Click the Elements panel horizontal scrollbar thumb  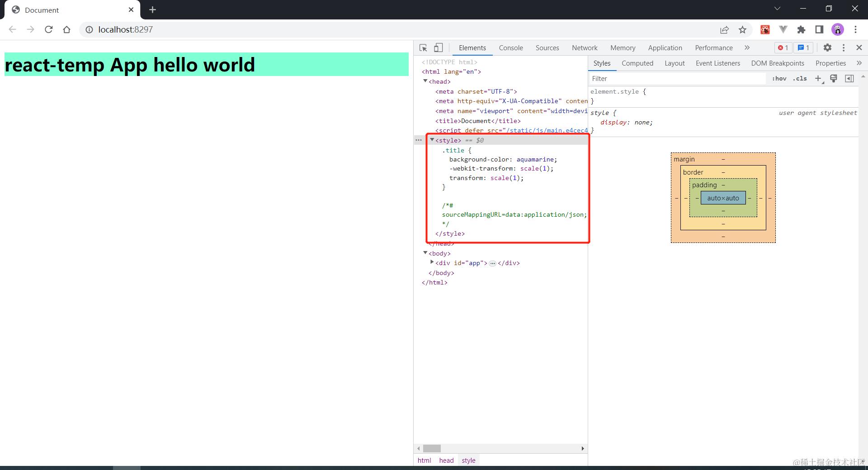[x=432, y=449]
